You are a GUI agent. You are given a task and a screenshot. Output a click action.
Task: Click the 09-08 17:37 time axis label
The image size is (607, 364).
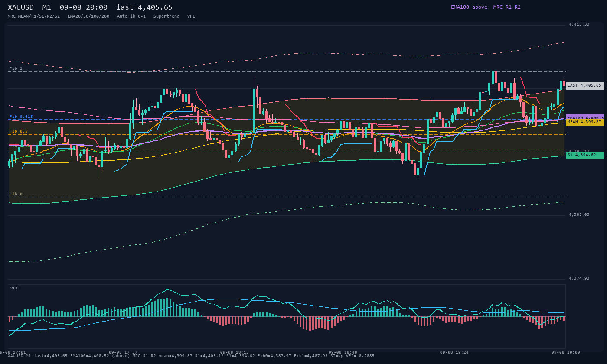click(x=123, y=352)
